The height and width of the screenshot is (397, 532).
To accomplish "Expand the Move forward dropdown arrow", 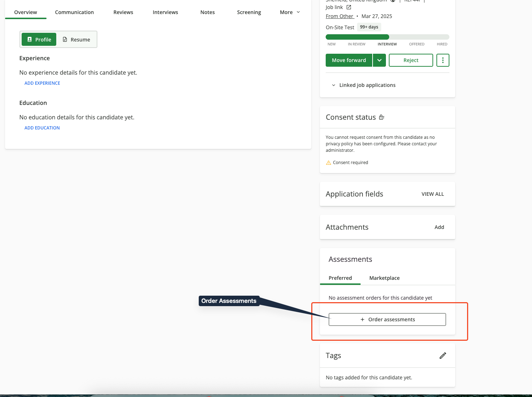I will pos(379,60).
